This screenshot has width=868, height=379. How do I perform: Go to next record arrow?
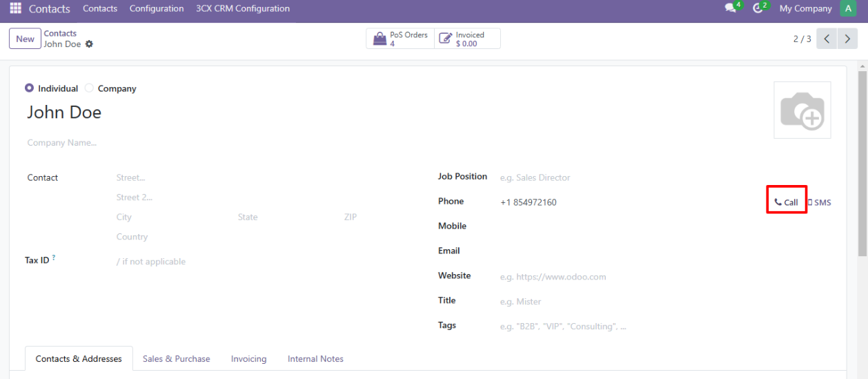click(847, 39)
